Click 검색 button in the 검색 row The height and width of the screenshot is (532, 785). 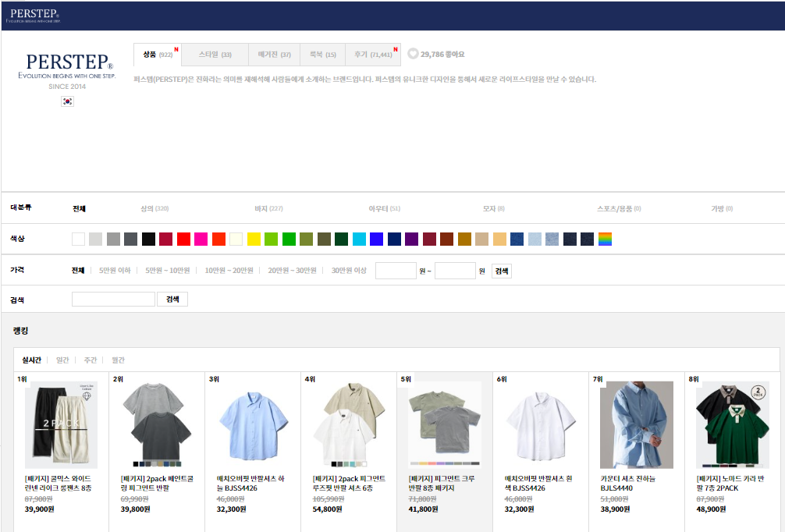coord(172,300)
